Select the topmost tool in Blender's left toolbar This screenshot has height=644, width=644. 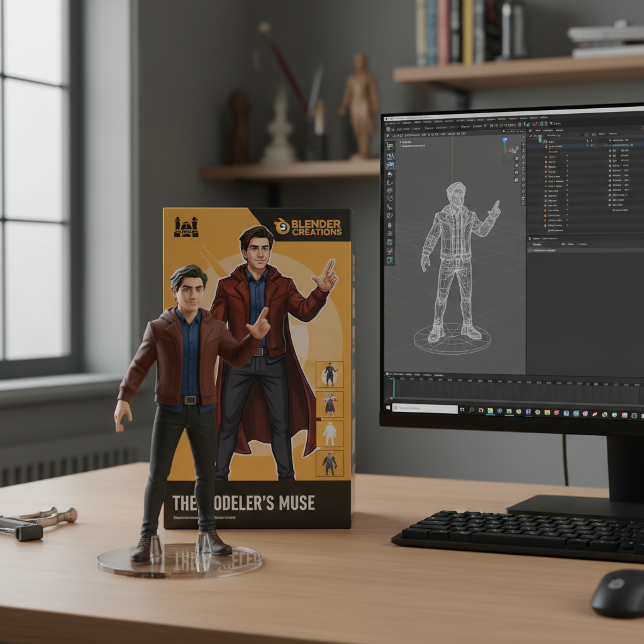point(389,147)
